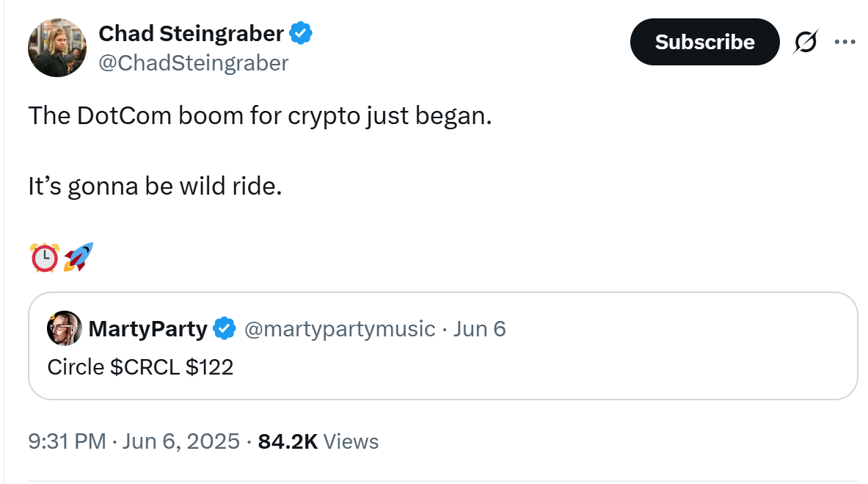Click the Jun 6 quoted tweet date
868x484 pixels.
[479, 329]
